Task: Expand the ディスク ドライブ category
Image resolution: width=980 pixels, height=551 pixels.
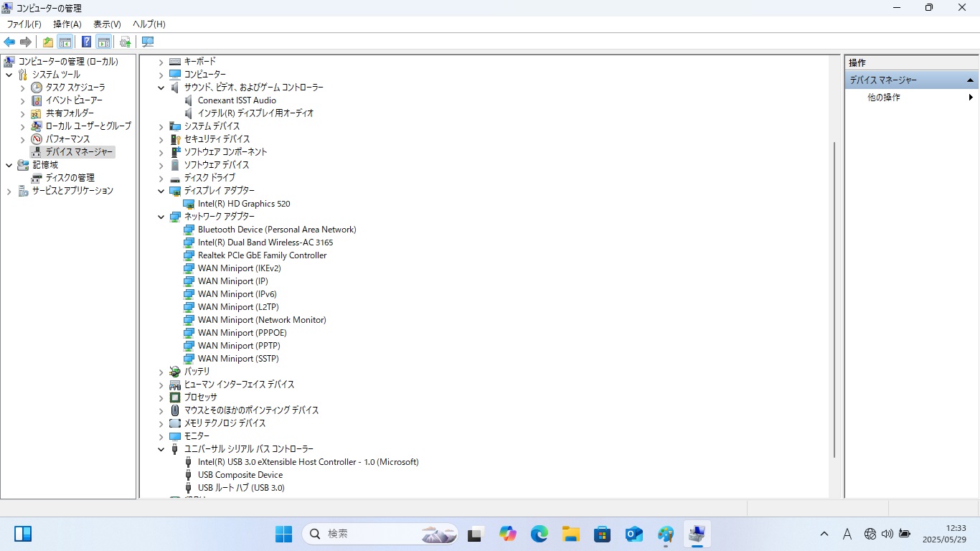Action: (161, 178)
